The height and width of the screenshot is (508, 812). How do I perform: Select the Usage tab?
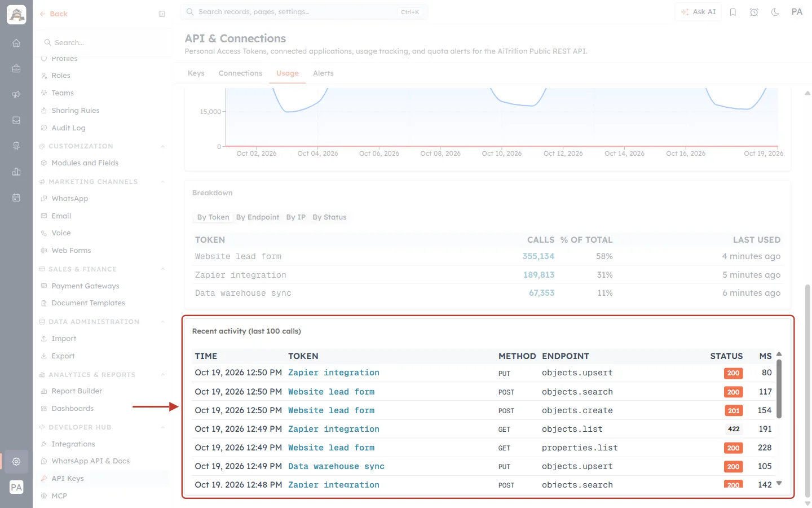(288, 73)
